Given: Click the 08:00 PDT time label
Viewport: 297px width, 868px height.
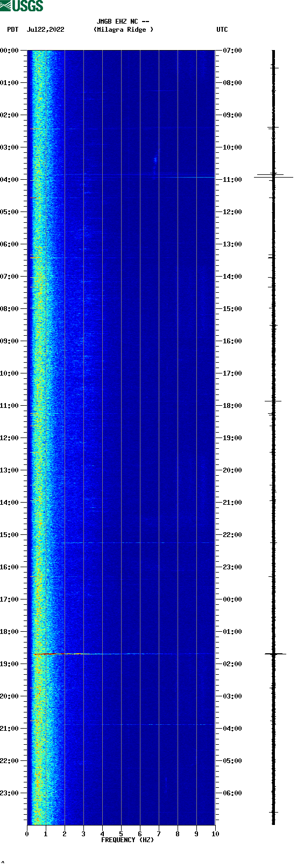Looking at the screenshot, I should click(10, 309).
